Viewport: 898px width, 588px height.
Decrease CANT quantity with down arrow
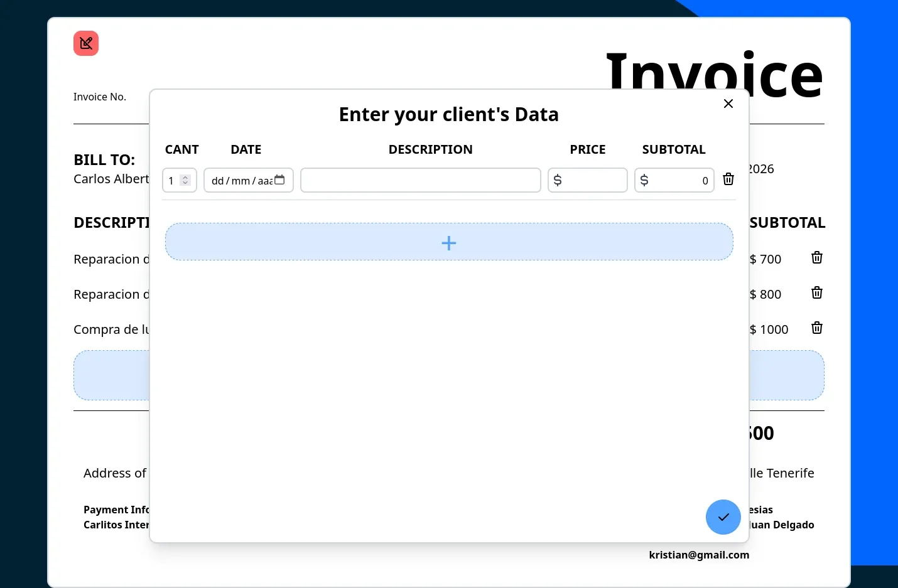(x=185, y=183)
